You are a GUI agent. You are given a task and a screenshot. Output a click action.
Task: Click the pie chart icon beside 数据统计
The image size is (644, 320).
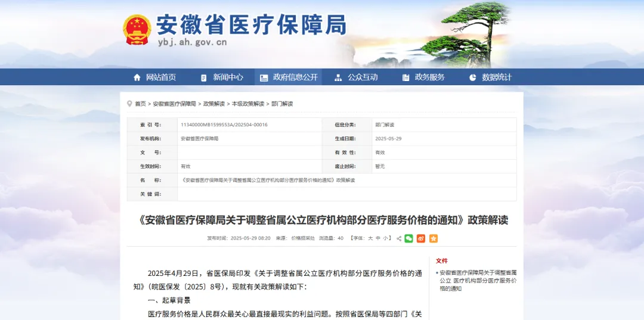point(473,77)
